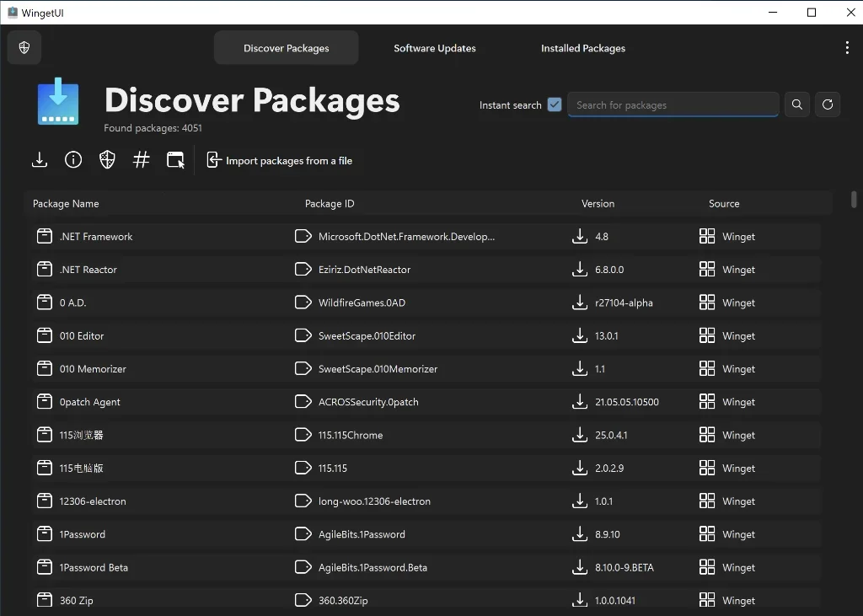Viewport: 863px width, 616px height.
Task: Click the tag icon beside ACROSSecurity.0patch
Action: click(x=303, y=401)
